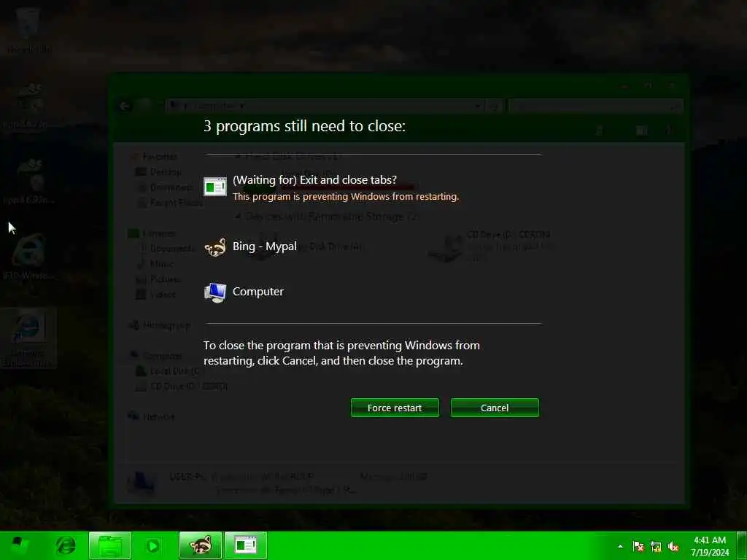
Task: Open the network tray icon
Action: tap(656, 547)
